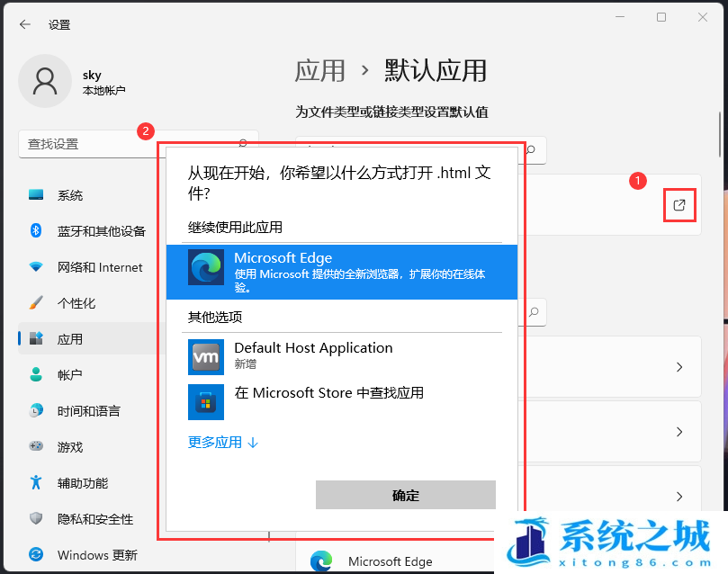Expand second chevron row on the right
728x574 pixels.
pyautogui.click(x=679, y=432)
